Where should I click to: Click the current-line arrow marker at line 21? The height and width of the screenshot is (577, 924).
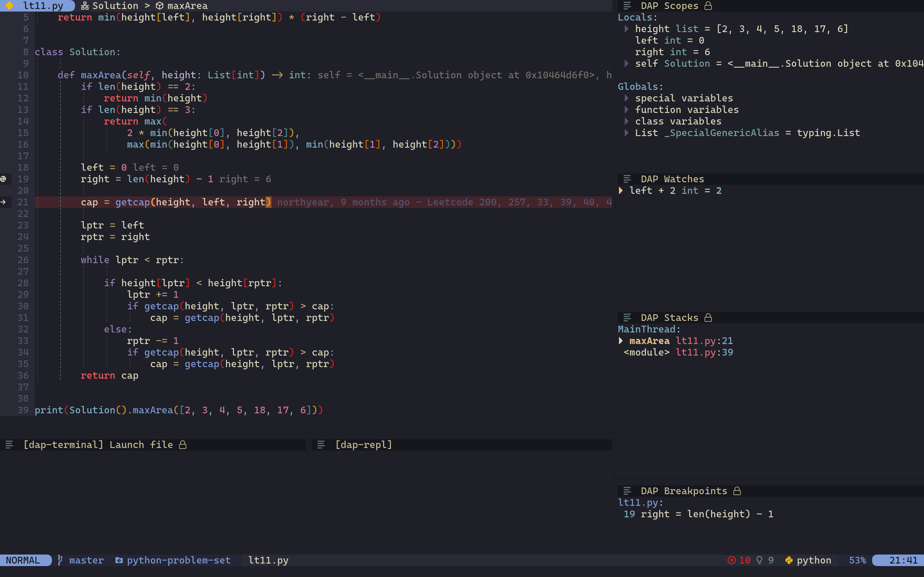[4, 202]
